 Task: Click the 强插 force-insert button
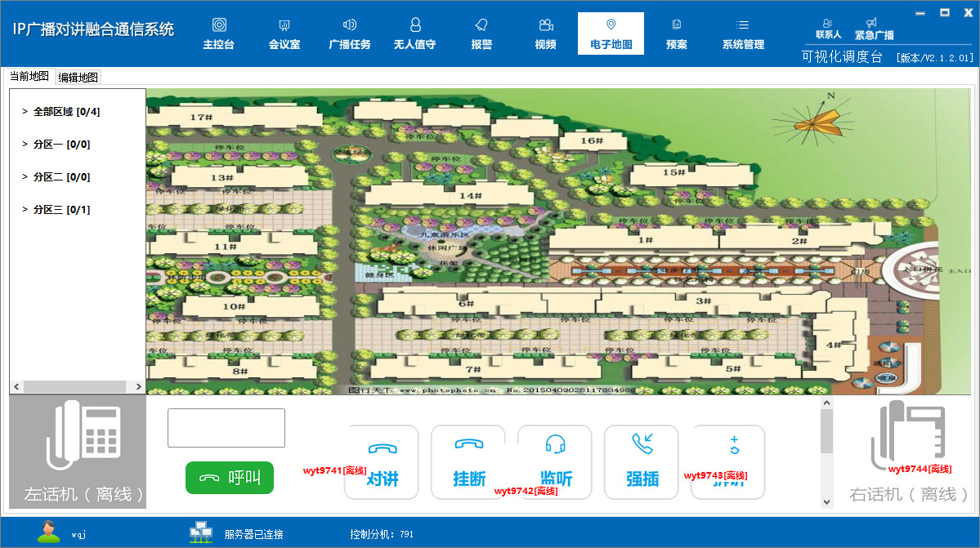[x=642, y=462]
